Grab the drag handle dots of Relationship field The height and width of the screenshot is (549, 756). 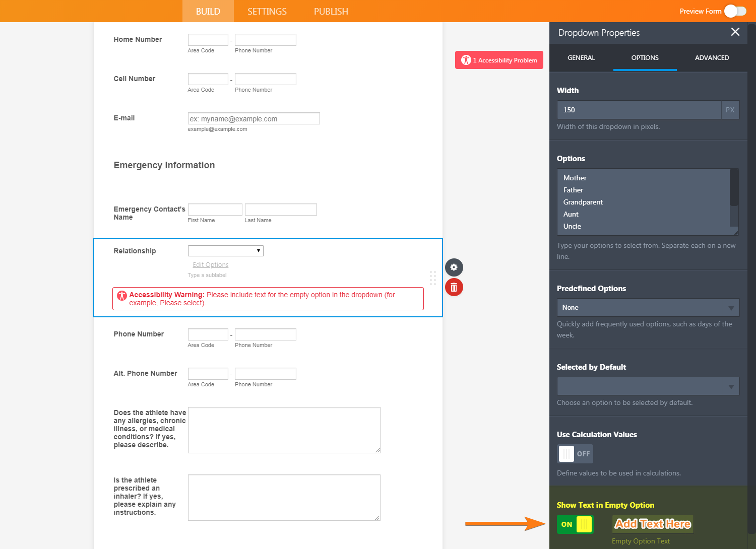(432, 278)
